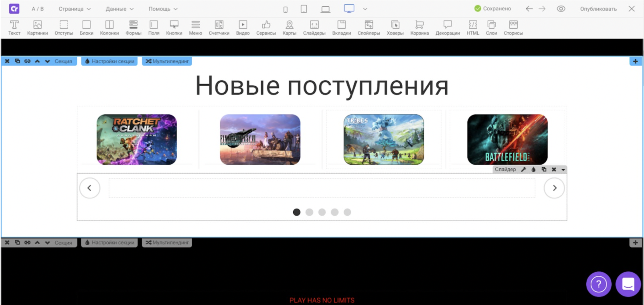Viewport: 644px width, 305px height.
Task: Select the Ratchet & Clank image
Action: 136,139
